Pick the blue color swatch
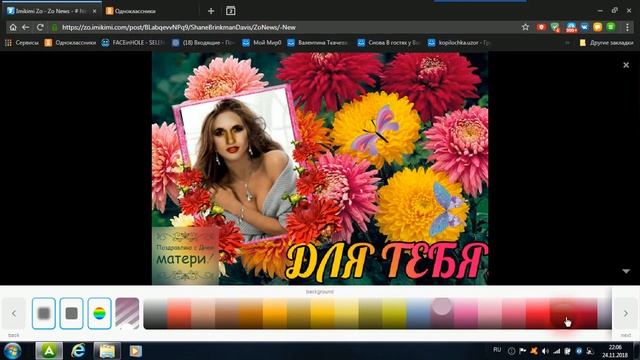 [418, 313]
